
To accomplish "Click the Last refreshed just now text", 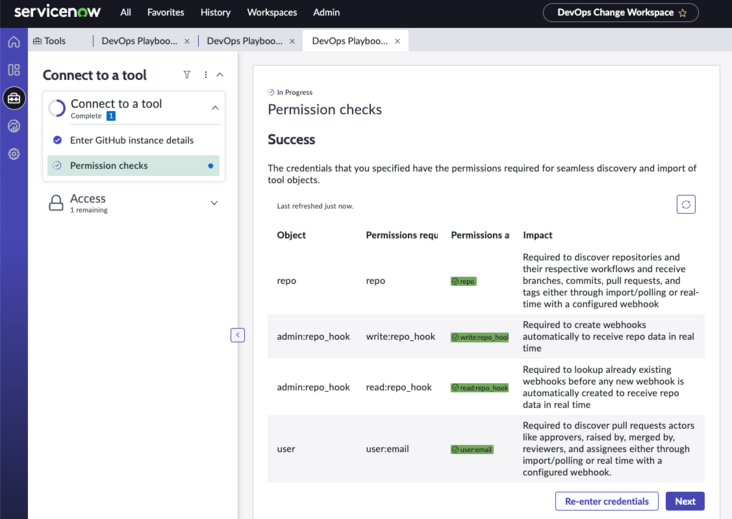I will pyautogui.click(x=315, y=206).
